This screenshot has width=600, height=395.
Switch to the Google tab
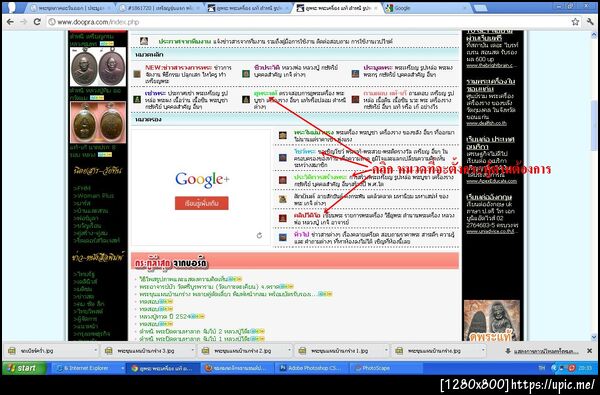click(x=426, y=8)
